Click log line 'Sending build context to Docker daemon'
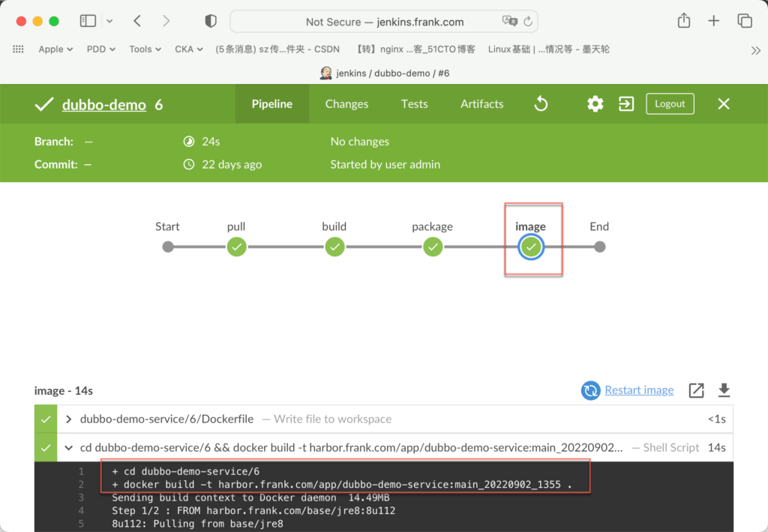This screenshot has width=768, height=532. tap(250, 498)
